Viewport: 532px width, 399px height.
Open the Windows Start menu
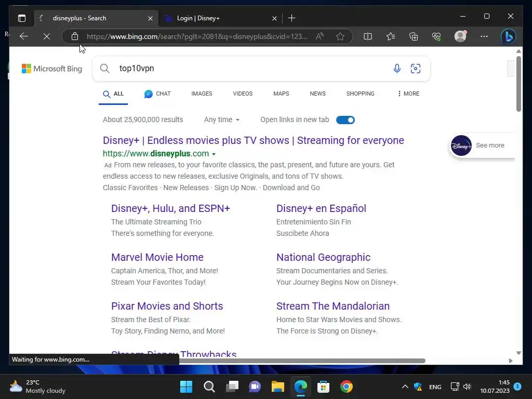[186, 387]
